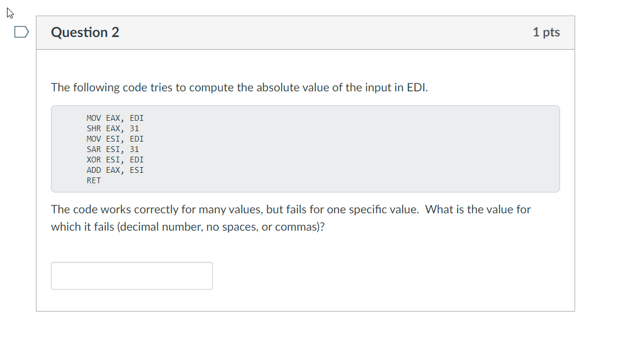Click the "MOV ESI, EDI" code line
Viewport: 644px width, 337px height.
click(x=115, y=139)
